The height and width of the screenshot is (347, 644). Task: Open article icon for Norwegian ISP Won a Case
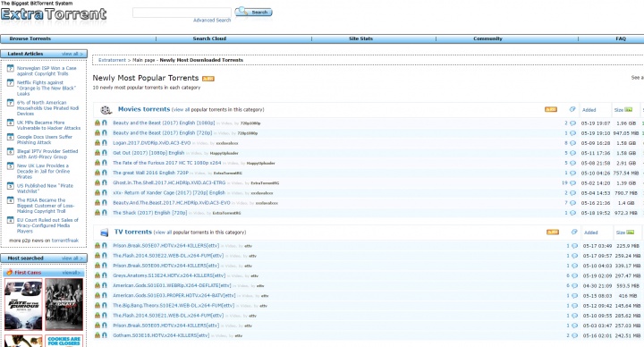click(11, 68)
